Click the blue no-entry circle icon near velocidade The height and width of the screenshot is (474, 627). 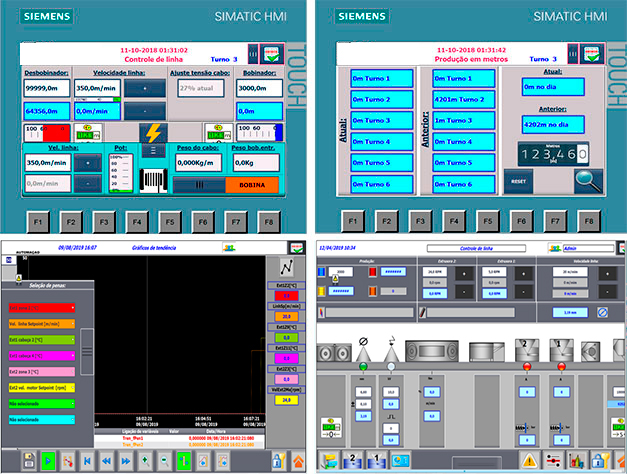pos(603,312)
